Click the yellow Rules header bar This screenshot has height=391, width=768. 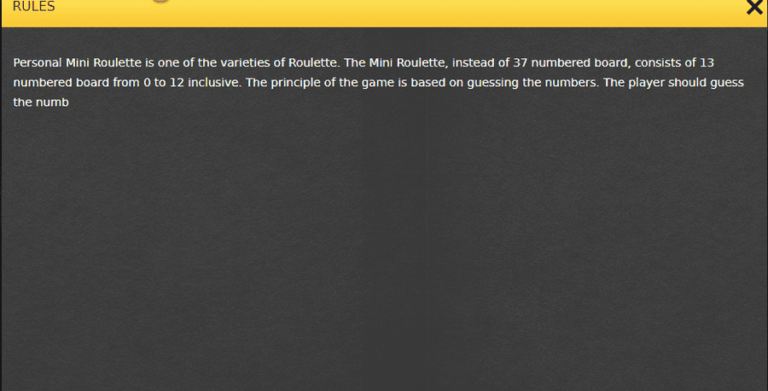(384, 13)
